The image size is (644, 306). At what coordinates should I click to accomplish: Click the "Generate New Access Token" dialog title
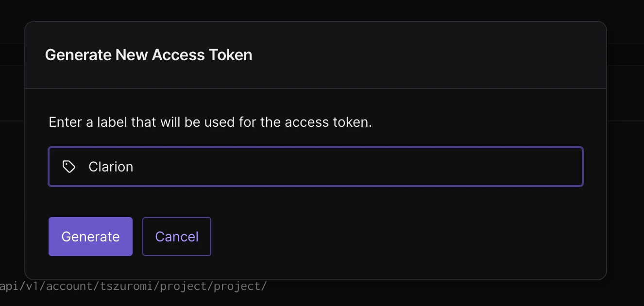[149, 55]
